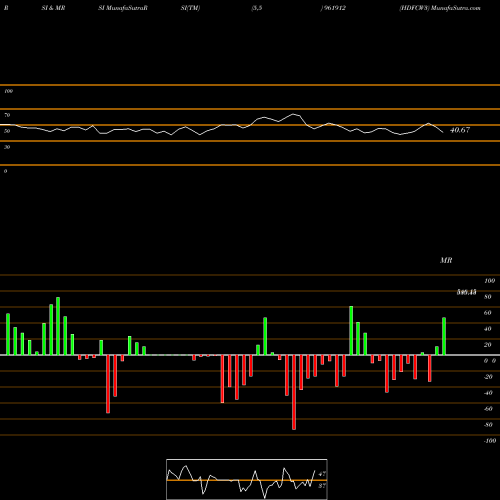Click the RSI 100 level label
The width and height of the screenshot is (500, 500).
click(8, 91)
